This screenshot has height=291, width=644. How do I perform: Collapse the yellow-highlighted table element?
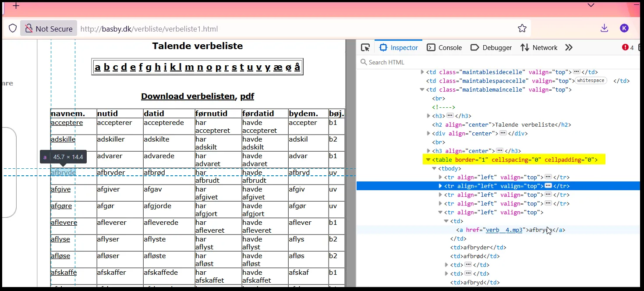tap(428, 160)
